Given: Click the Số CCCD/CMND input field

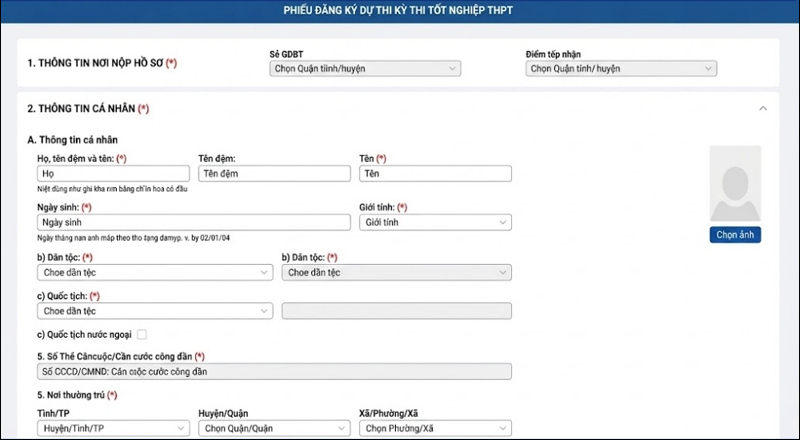Looking at the screenshot, I should [x=274, y=372].
